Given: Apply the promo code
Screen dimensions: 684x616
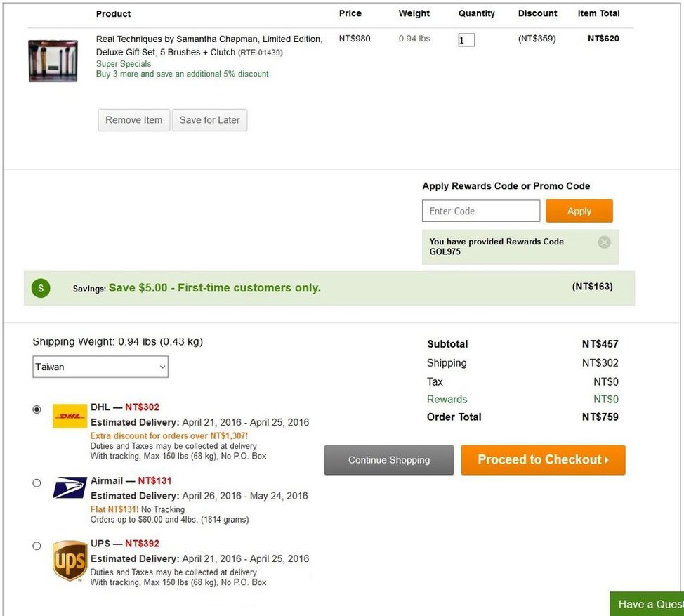Looking at the screenshot, I should (579, 211).
